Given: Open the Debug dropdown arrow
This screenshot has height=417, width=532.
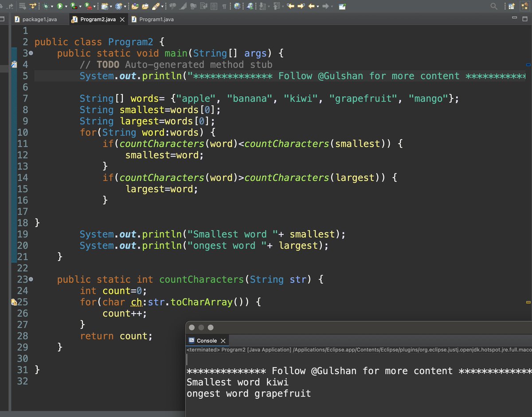Looking at the screenshot, I should [52, 6].
